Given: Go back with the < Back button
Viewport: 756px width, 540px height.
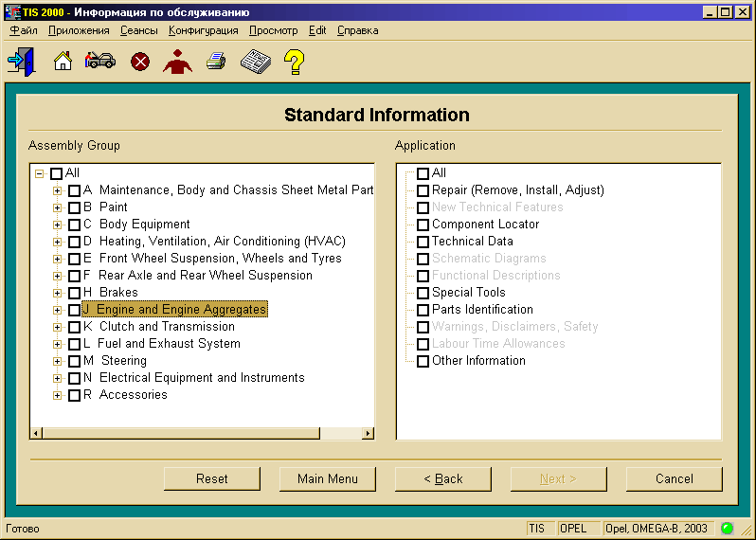Looking at the screenshot, I should click(443, 478).
